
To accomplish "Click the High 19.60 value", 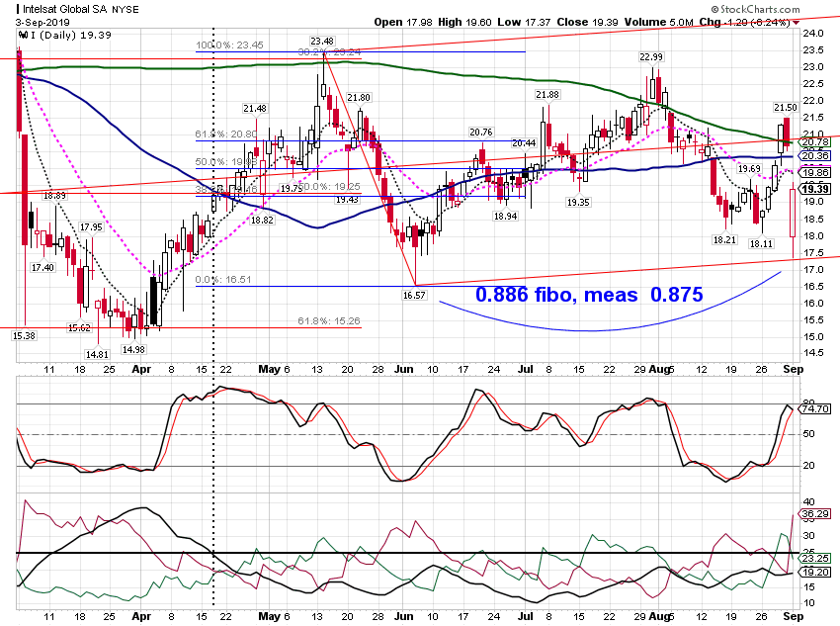I will pyautogui.click(x=464, y=22).
